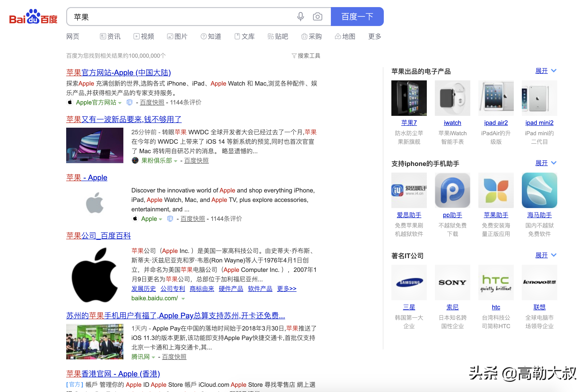
Task: Click the HTC logo
Action: click(x=496, y=283)
